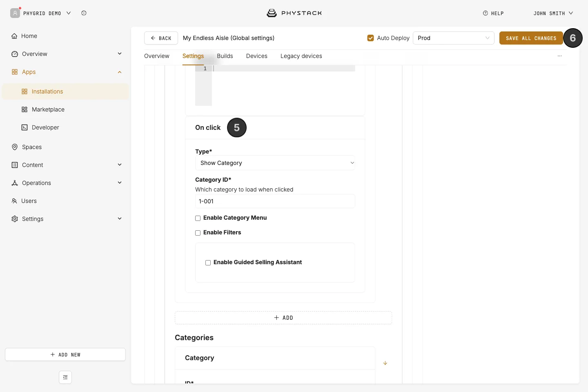Click the Users icon in sidebar
The image size is (588, 392).
[x=14, y=201]
